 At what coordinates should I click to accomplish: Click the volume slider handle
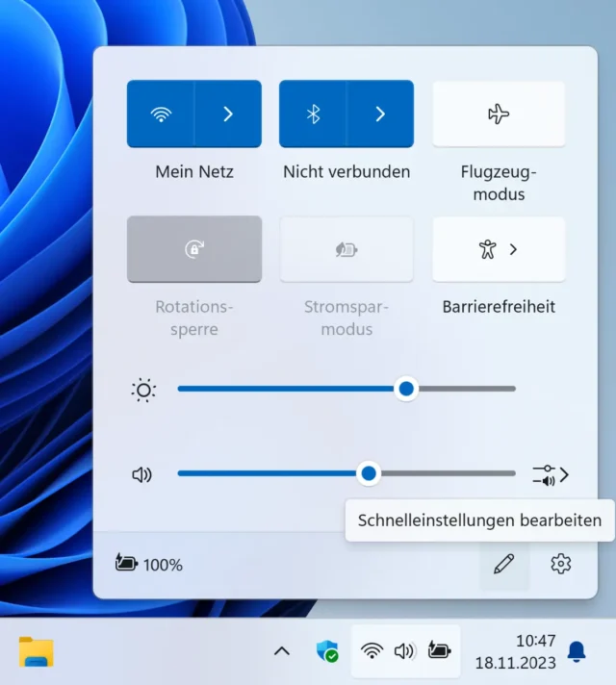pyautogui.click(x=369, y=473)
